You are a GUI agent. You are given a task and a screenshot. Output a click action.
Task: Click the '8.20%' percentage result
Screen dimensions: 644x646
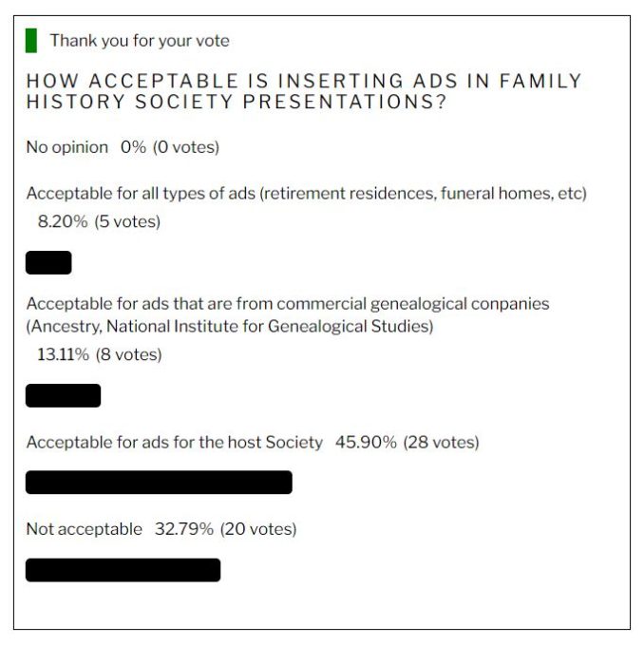pos(63,221)
